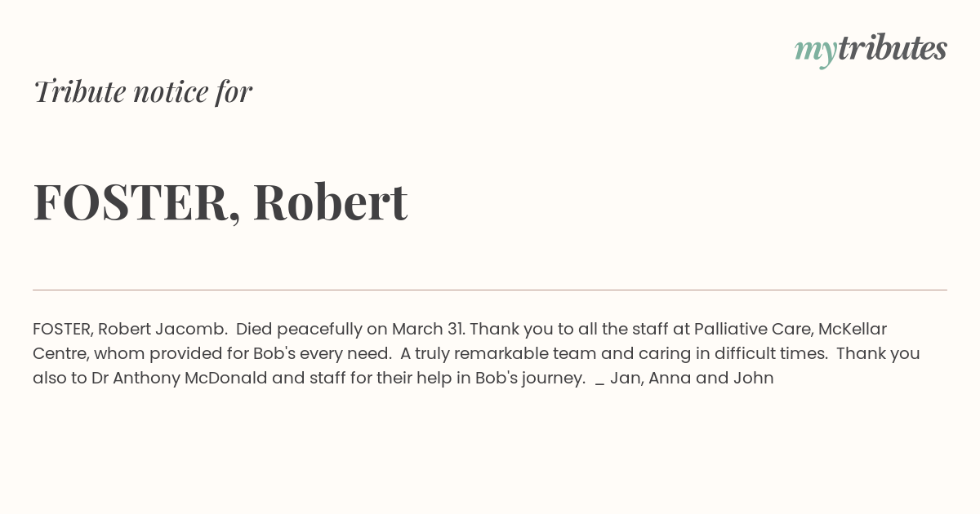Click "FOSTER, Robert Jacomb." in the notice text
The width and height of the screenshot is (980, 514).
(130, 330)
